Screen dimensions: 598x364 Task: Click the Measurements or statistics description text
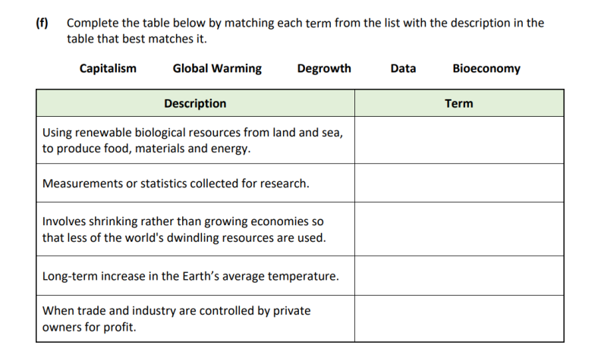(176, 184)
